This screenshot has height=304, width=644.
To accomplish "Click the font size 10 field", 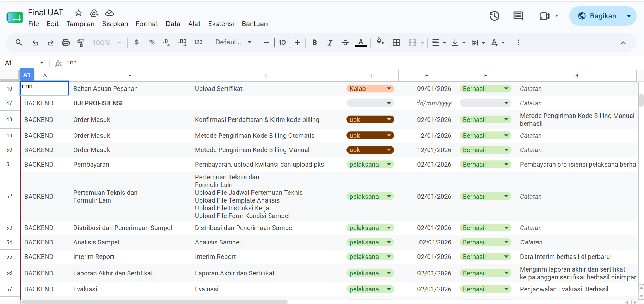I will tap(282, 43).
